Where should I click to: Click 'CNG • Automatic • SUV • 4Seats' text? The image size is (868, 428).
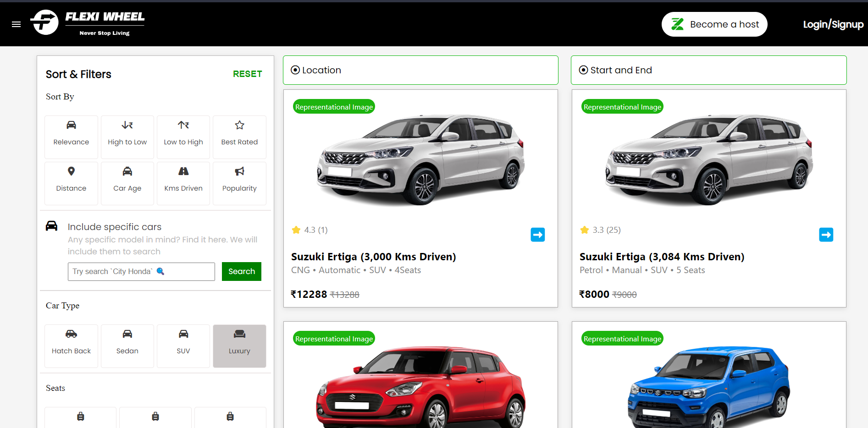(356, 270)
